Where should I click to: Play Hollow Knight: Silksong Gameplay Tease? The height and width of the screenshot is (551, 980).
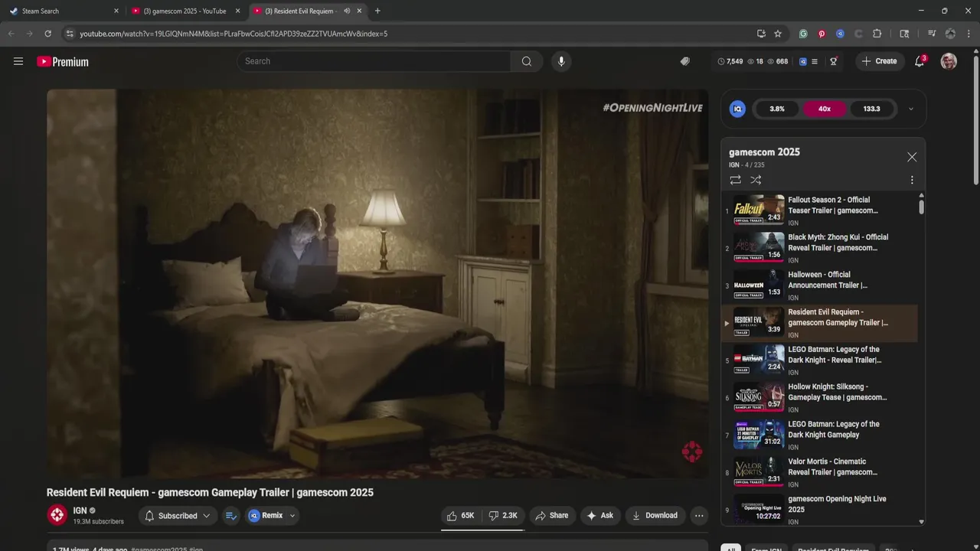coord(821,397)
